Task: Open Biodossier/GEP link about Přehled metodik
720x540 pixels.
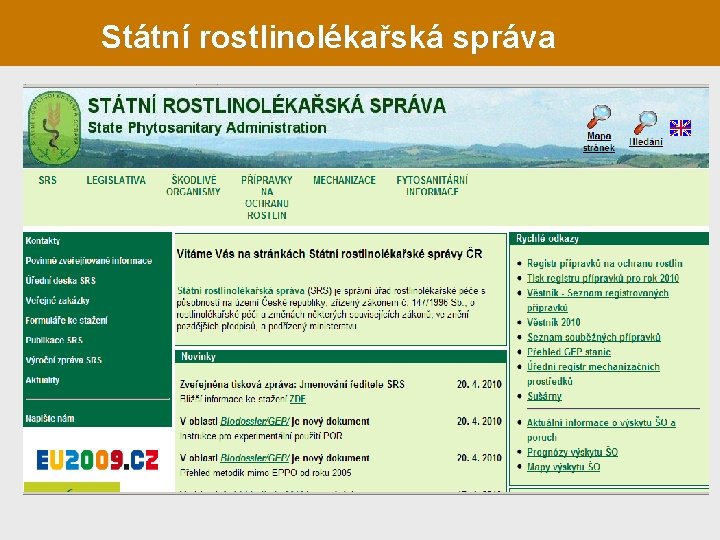Action: coord(255,458)
